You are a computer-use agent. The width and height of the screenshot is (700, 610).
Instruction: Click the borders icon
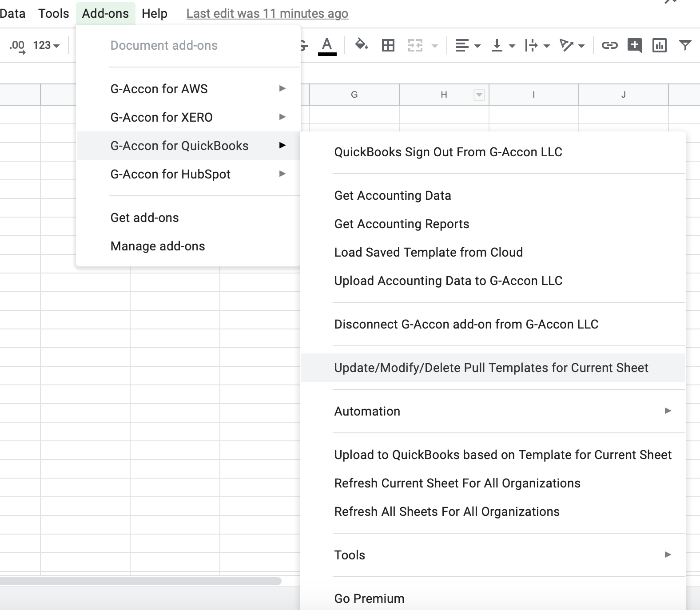[x=388, y=45]
